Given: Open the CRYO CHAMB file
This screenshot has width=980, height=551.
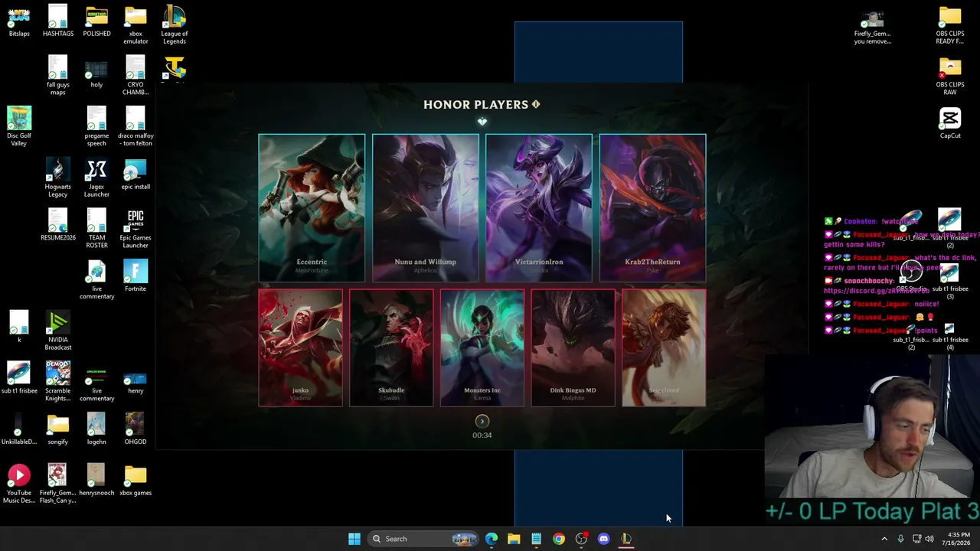Looking at the screenshot, I should (136, 76).
